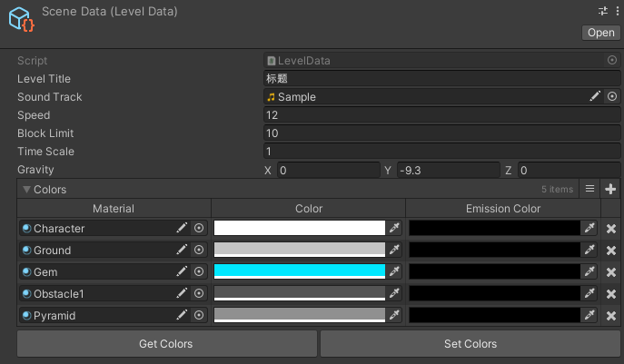This screenshot has height=364, width=624.
Task: Sort by the Material column header
Action: coord(114,209)
